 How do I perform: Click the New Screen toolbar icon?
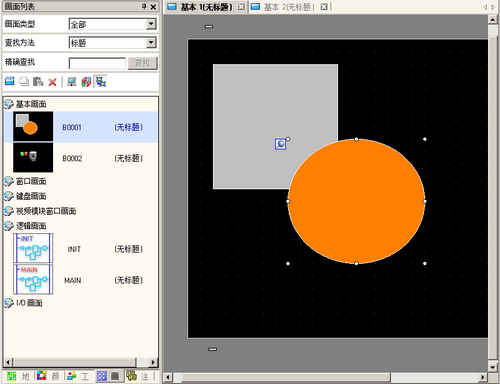pyautogui.click(x=10, y=81)
